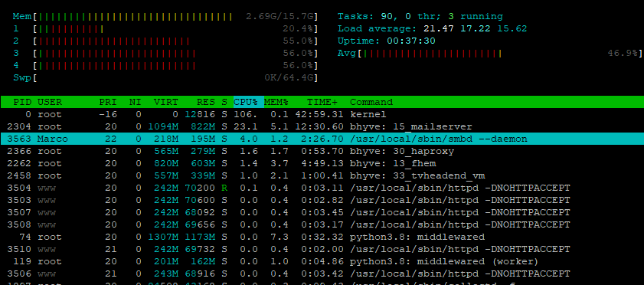Click the 2.69G/15.7G memory value
Viewport: 644px width, 285px height.
point(280,16)
